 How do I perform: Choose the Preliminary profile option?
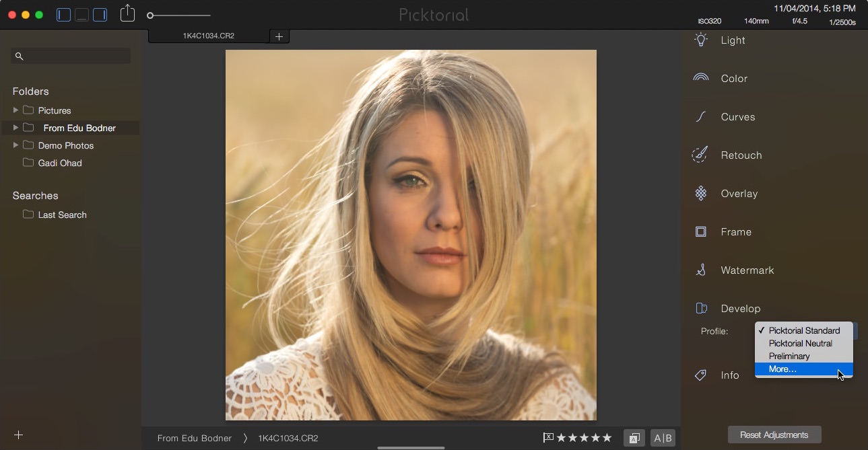click(804, 356)
